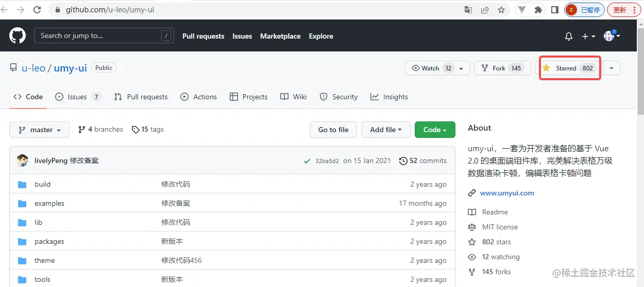Select the repository Issues tab
This screenshot has height=287, width=644.
[x=78, y=97]
